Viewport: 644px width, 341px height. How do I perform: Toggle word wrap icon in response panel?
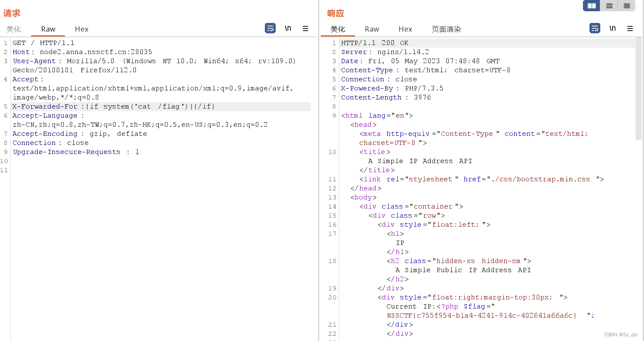click(595, 29)
